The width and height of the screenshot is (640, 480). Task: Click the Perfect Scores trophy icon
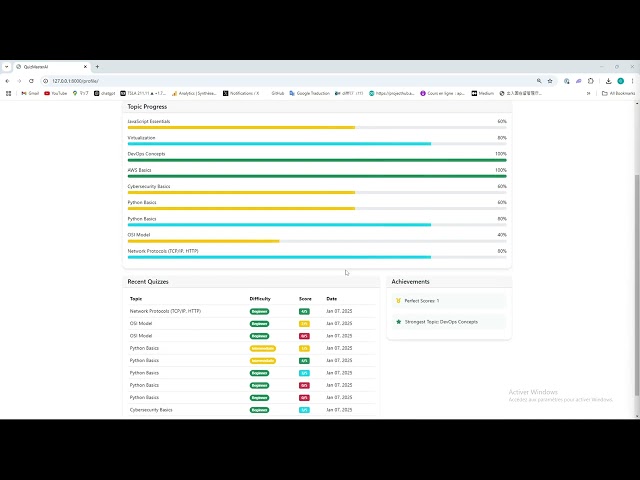tap(398, 301)
